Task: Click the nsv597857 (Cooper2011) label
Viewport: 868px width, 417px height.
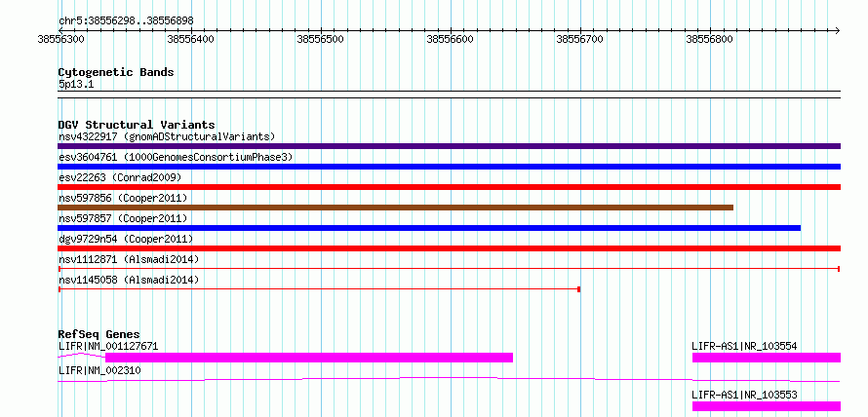Action: coord(123,218)
